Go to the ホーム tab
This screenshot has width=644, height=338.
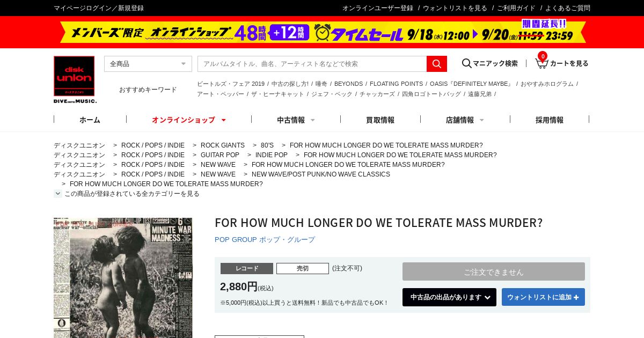(90, 120)
